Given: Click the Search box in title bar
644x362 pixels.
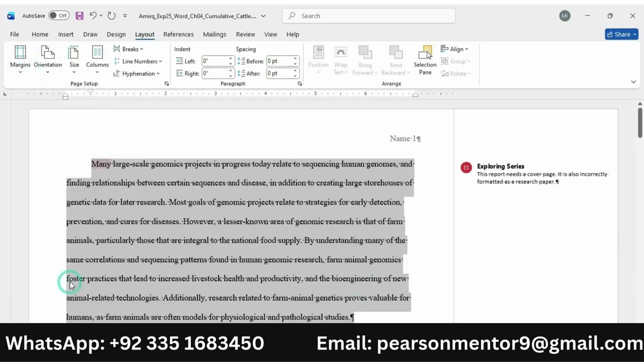Looking at the screenshot, I should pyautogui.click(x=368, y=16).
